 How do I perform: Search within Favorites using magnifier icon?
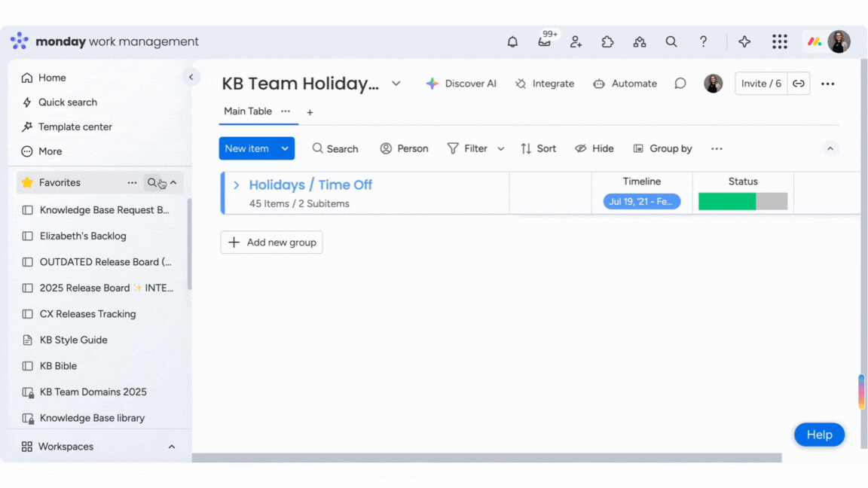click(x=151, y=182)
